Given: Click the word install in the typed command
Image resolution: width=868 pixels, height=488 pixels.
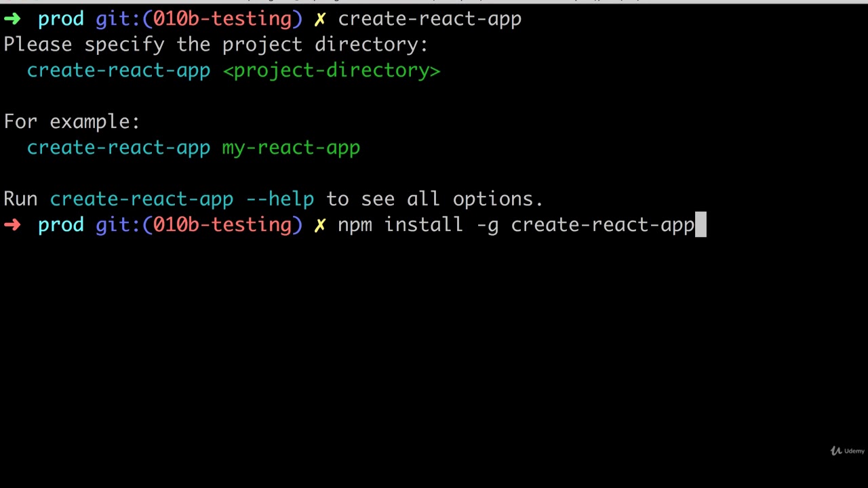Looking at the screenshot, I should point(424,225).
